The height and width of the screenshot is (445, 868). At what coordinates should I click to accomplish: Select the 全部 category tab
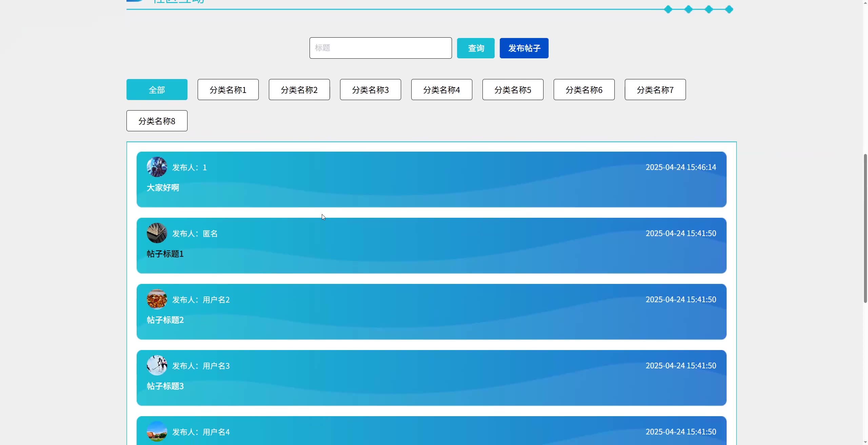point(157,90)
